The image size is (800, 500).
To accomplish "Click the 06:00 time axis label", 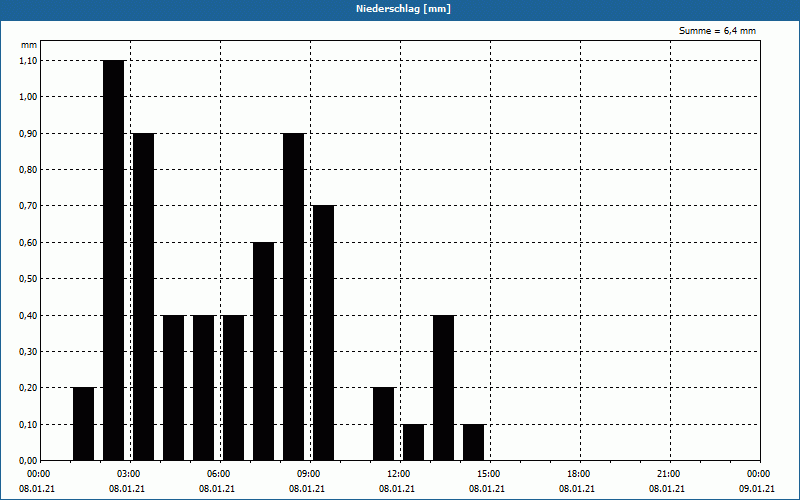I will (218, 474).
